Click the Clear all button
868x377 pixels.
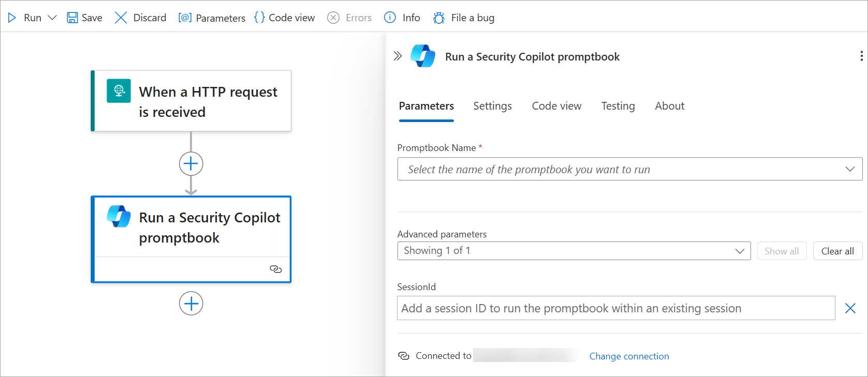coord(837,251)
